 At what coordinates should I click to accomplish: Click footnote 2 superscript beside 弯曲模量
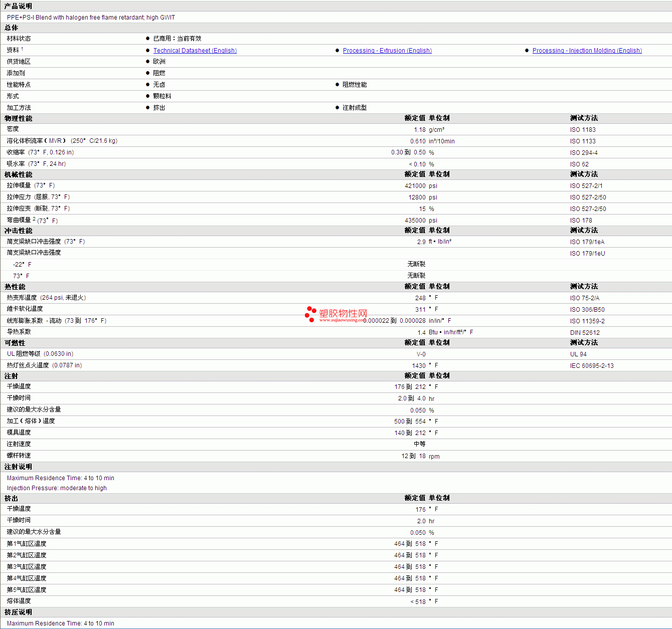(34, 219)
